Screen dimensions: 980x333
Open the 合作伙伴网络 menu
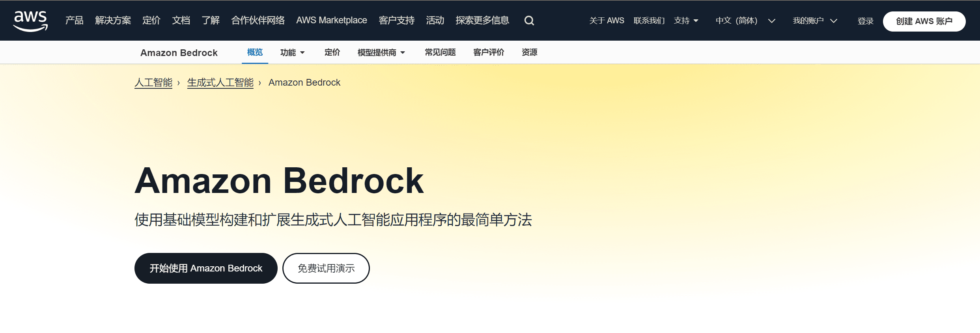pos(258,21)
